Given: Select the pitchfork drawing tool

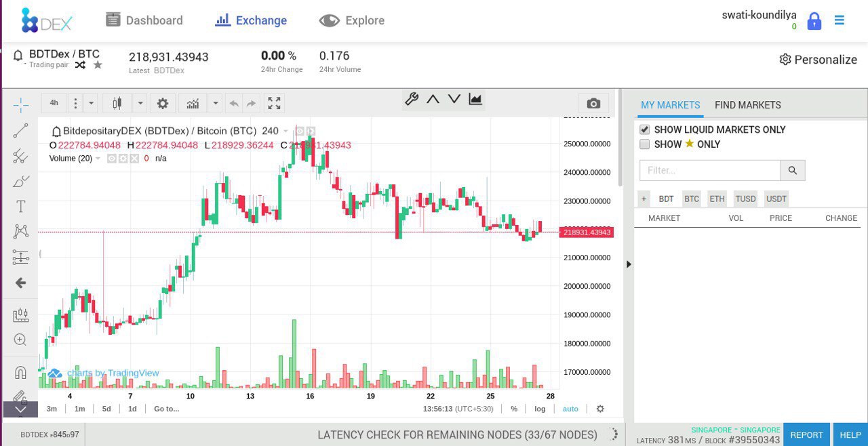Looking at the screenshot, I should (21, 156).
